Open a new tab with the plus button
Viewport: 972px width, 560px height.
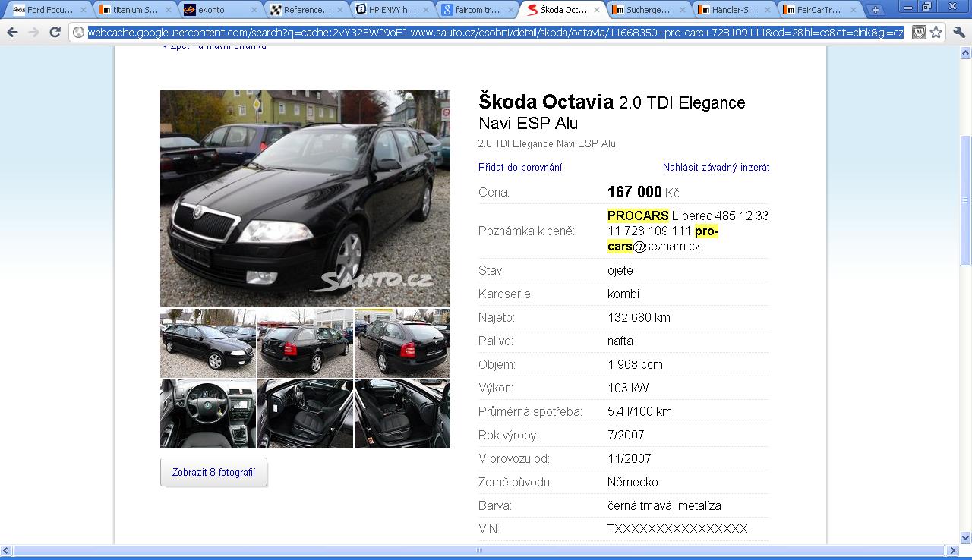[x=876, y=10]
